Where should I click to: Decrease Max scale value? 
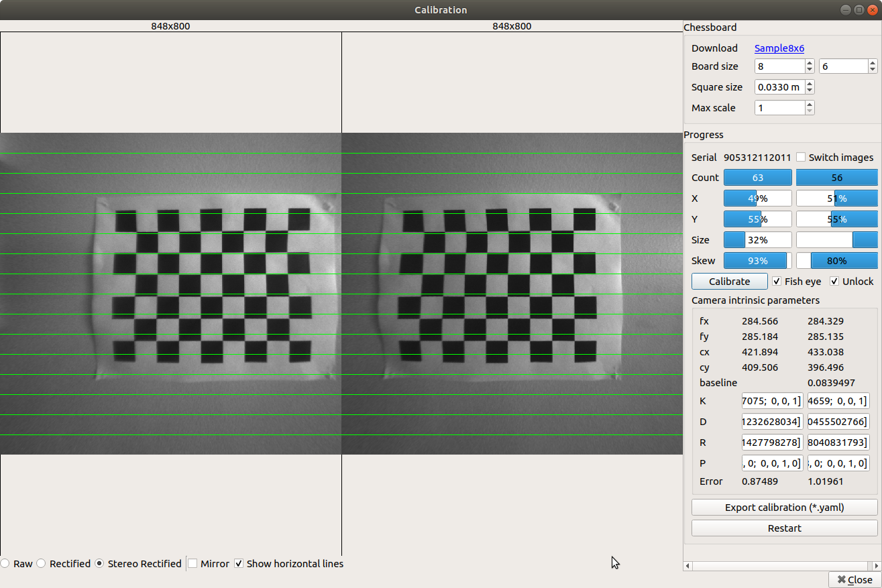click(810, 111)
